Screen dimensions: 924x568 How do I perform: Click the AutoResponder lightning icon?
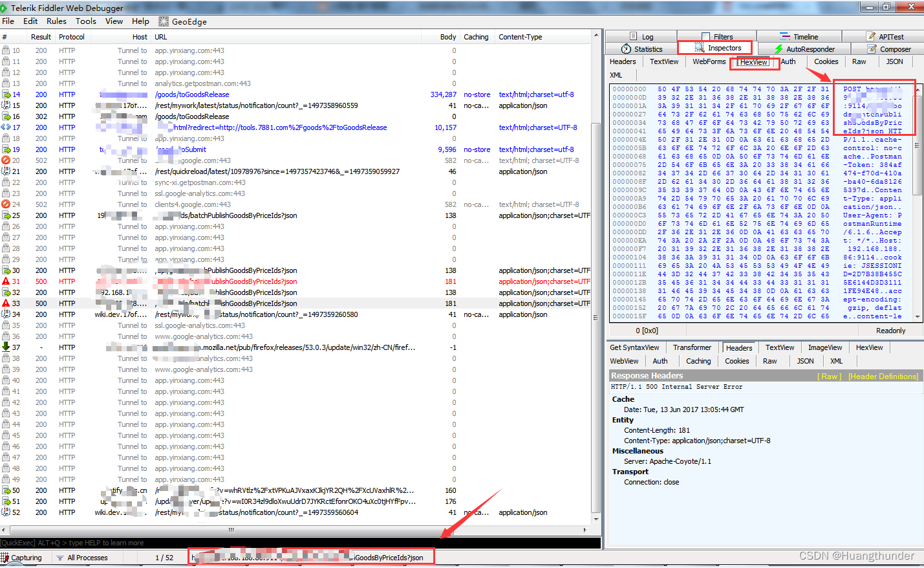coord(779,49)
